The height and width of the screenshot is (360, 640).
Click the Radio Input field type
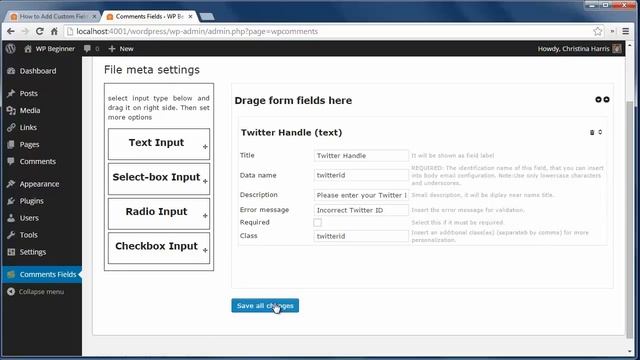point(159,213)
